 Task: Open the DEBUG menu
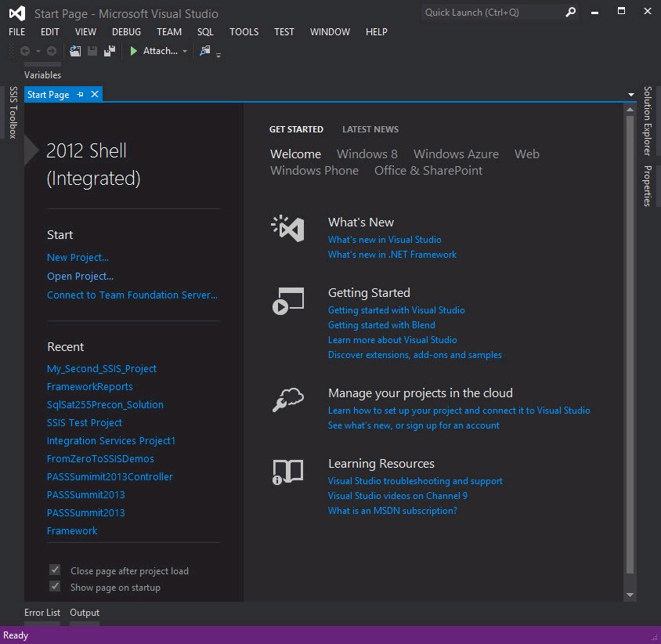tap(126, 32)
